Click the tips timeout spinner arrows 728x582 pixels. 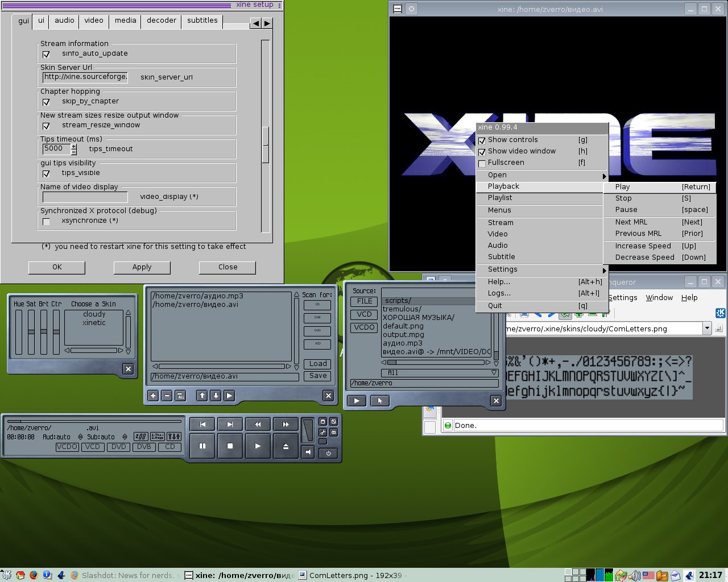pyautogui.click(x=74, y=149)
